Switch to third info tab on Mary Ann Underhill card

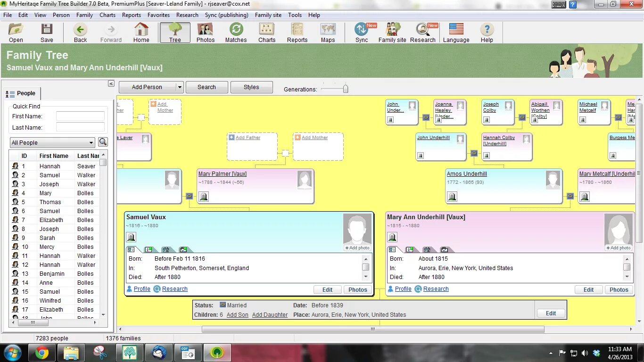point(427,249)
